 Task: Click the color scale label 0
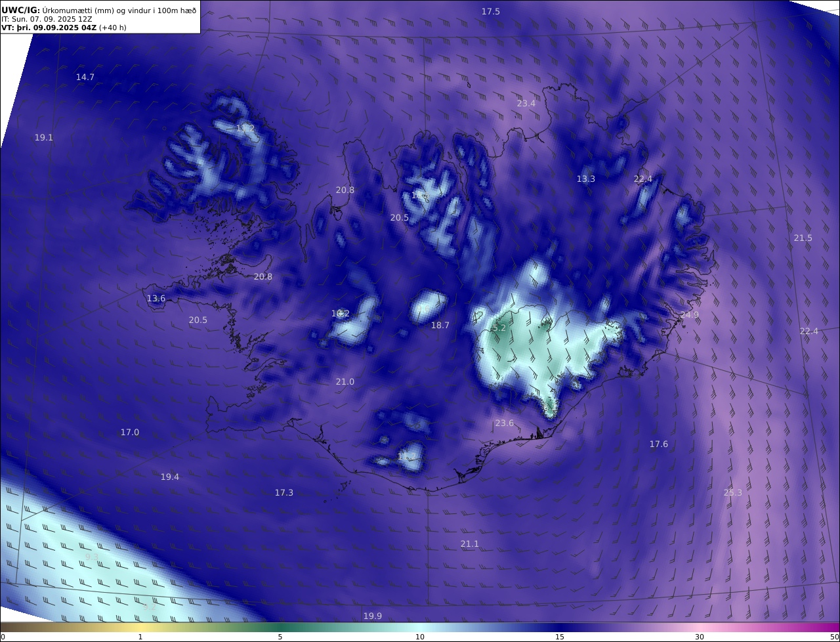pyautogui.click(x=3, y=637)
